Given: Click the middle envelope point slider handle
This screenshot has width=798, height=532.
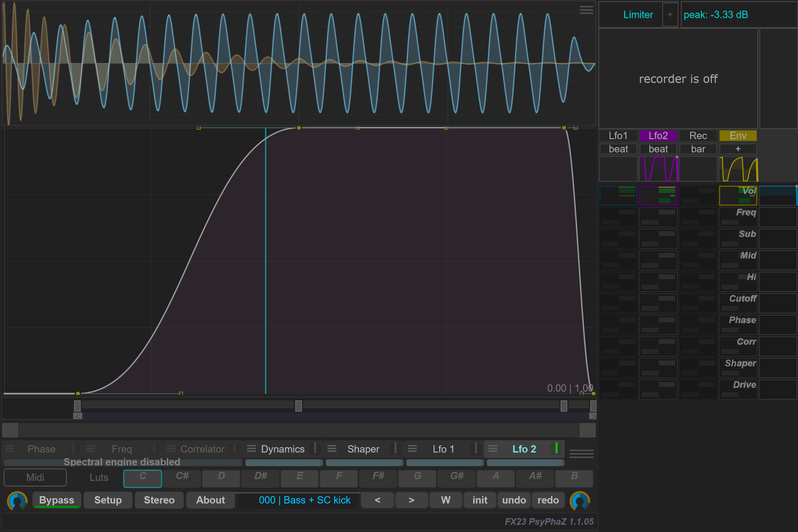Looking at the screenshot, I should click(x=299, y=406).
